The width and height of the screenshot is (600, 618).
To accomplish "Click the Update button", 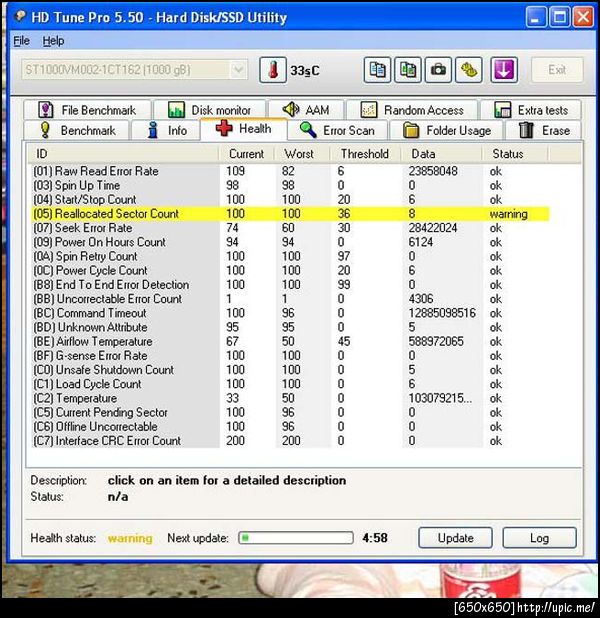I will tap(455, 538).
